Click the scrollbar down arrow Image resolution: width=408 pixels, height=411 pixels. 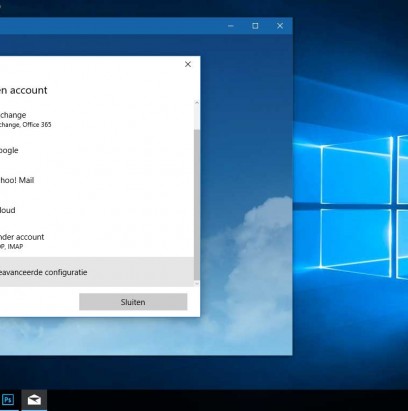197,283
